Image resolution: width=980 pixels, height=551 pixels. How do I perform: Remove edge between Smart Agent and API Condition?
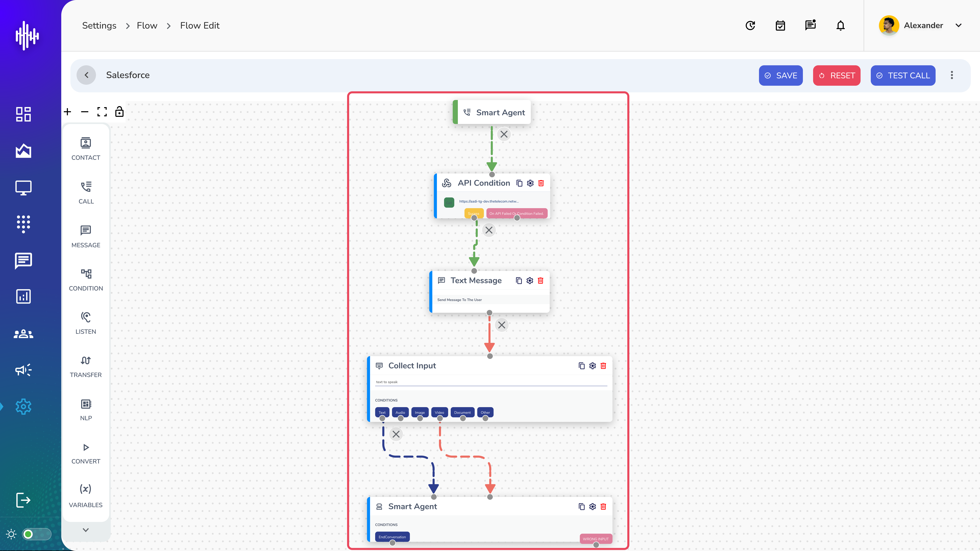[x=504, y=134]
